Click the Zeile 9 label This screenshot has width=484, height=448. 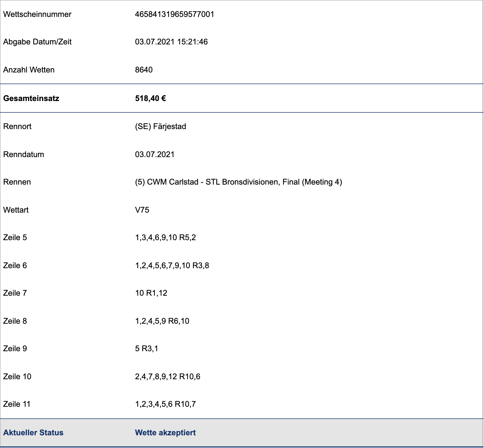point(15,349)
